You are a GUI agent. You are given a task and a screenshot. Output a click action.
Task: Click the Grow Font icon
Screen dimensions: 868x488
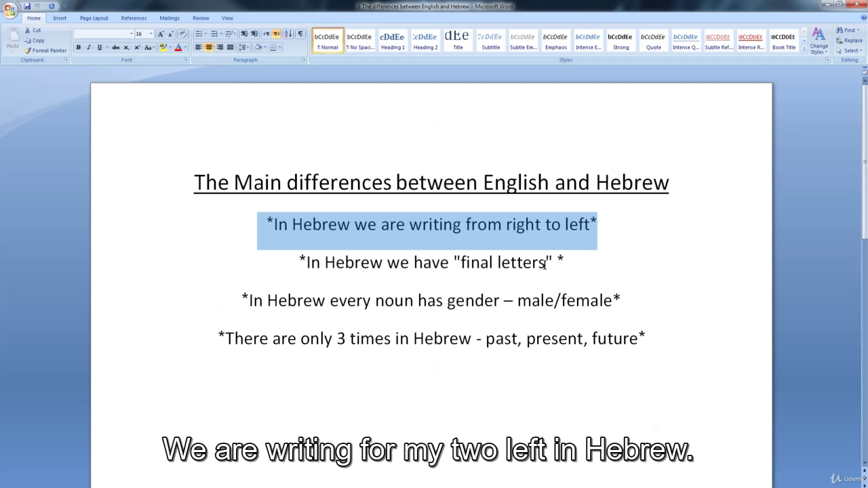(161, 34)
